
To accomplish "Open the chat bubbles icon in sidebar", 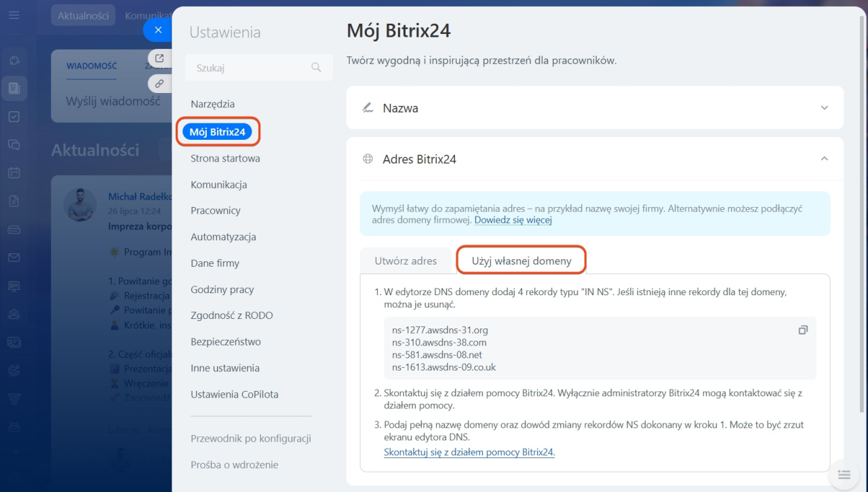I will click(14, 145).
